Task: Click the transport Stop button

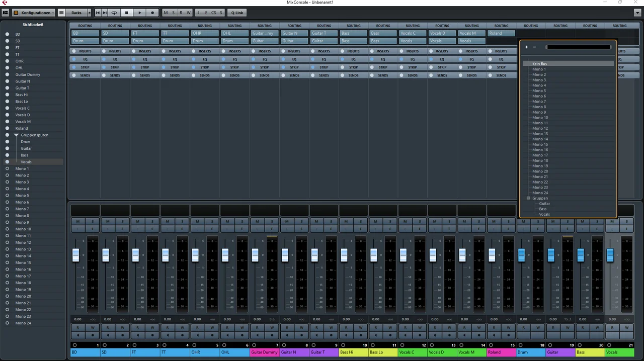Action: (127, 13)
